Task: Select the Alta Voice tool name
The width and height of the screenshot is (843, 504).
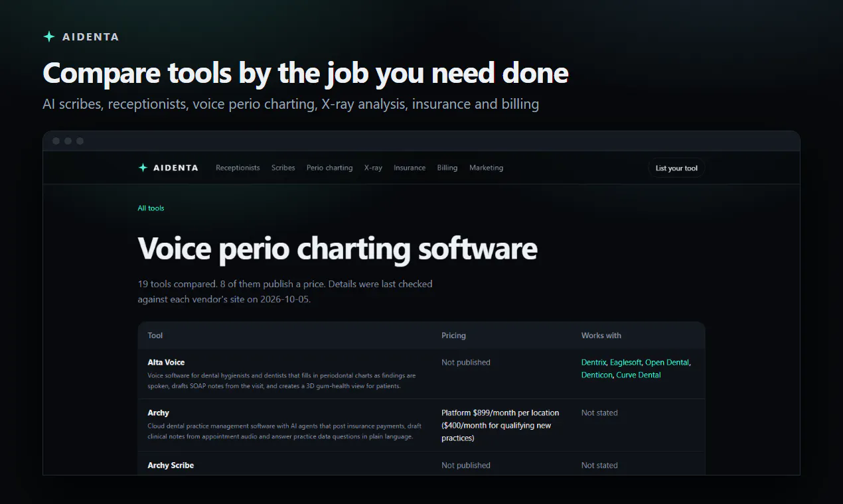Action: click(x=166, y=362)
